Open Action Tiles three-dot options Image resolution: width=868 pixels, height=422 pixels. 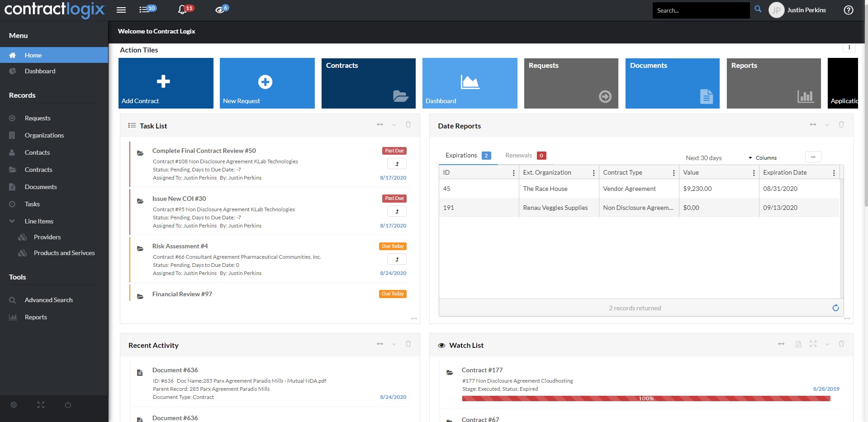click(849, 47)
